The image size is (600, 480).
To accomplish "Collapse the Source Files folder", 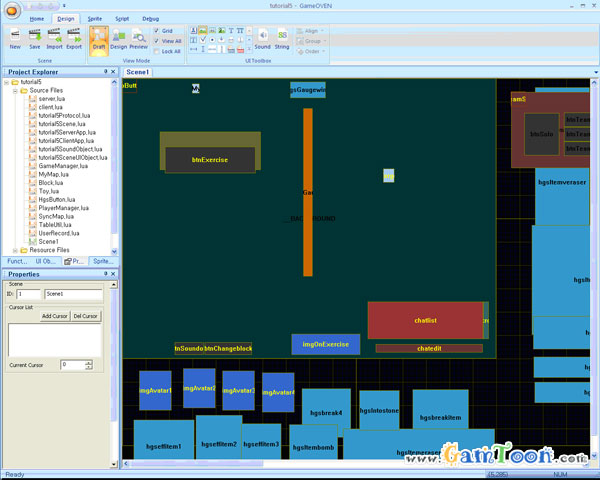I will click(15, 91).
